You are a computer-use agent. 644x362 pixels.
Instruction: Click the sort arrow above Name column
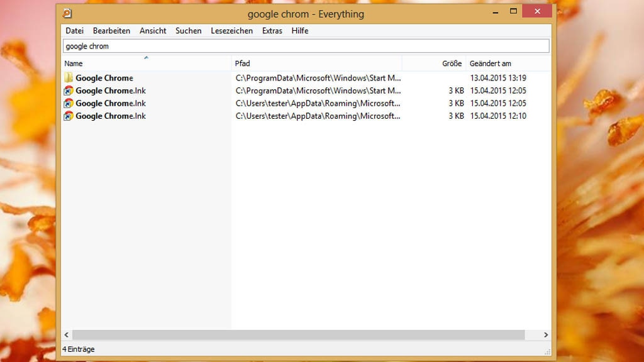point(146,58)
